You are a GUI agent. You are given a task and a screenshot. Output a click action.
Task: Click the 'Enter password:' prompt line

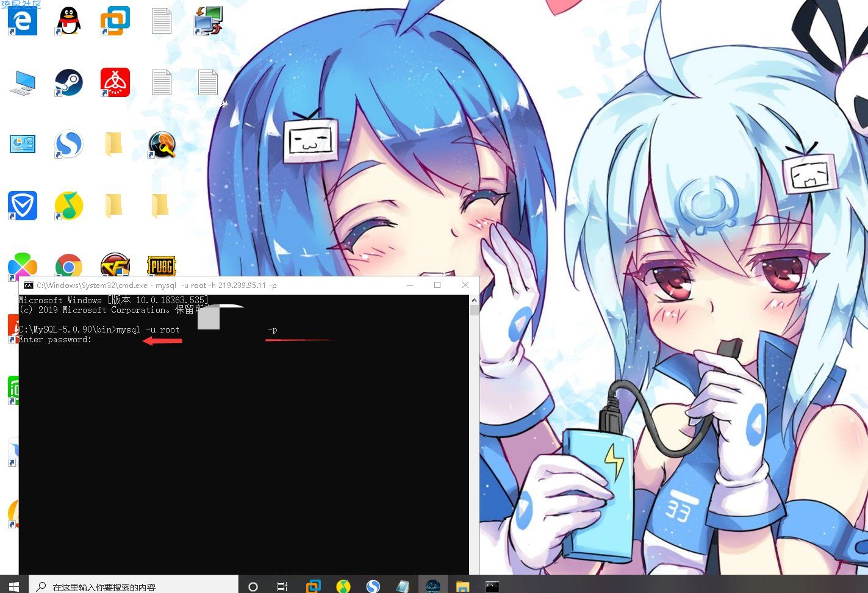click(55, 339)
